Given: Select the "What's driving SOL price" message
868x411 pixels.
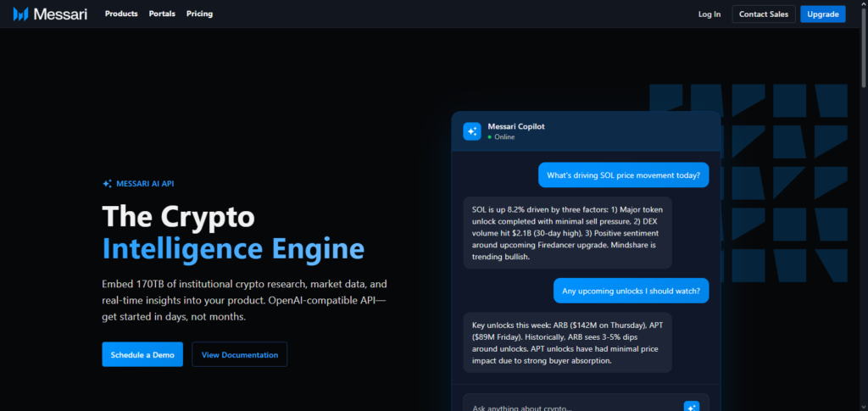Looking at the screenshot, I should [623, 175].
